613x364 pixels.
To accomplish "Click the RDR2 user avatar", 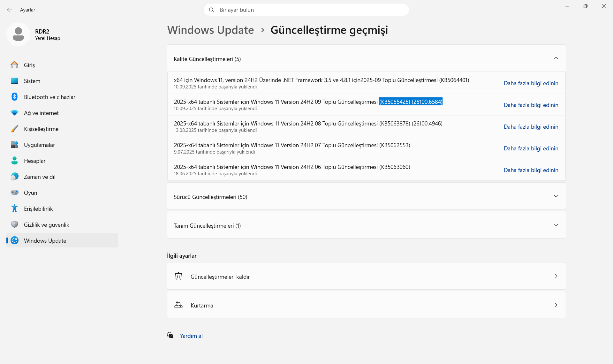I will point(18,34).
